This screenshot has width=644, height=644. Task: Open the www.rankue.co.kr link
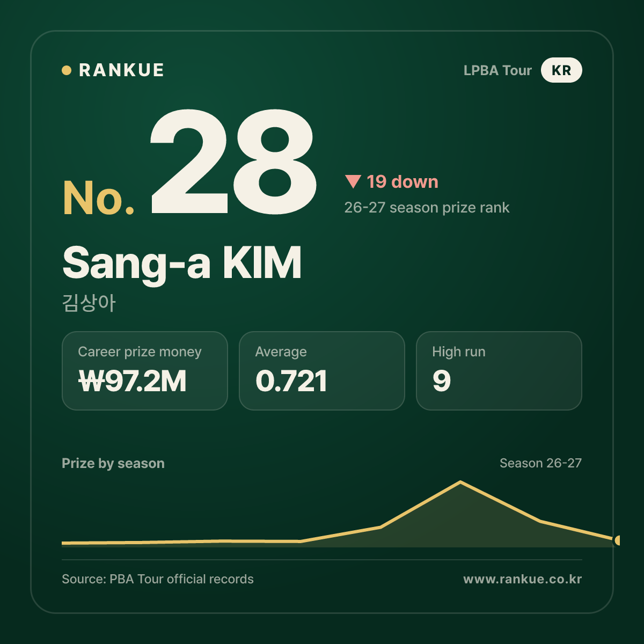(x=523, y=579)
